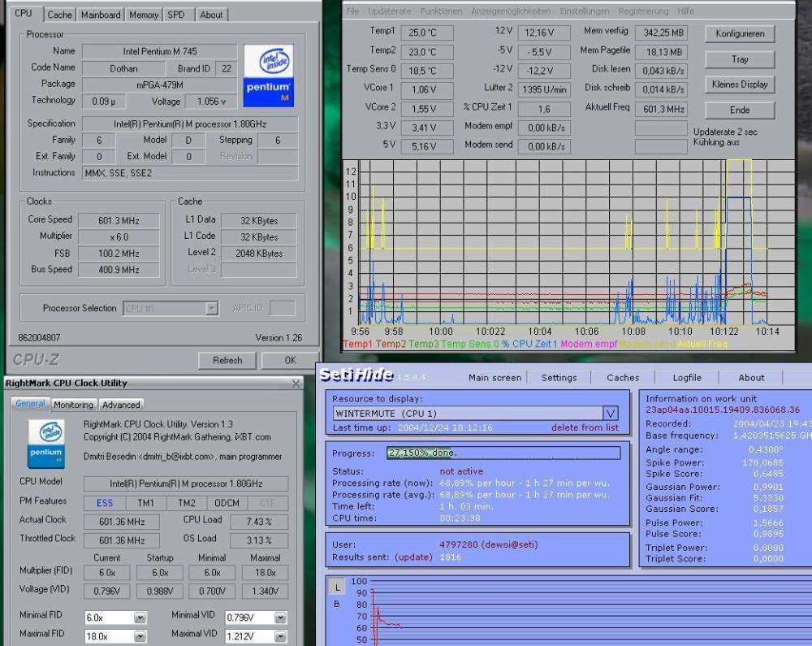Open the Settings tab in SetiHide
Screen dimensions: 812x646
pyautogui.click(x=559, y=378)
